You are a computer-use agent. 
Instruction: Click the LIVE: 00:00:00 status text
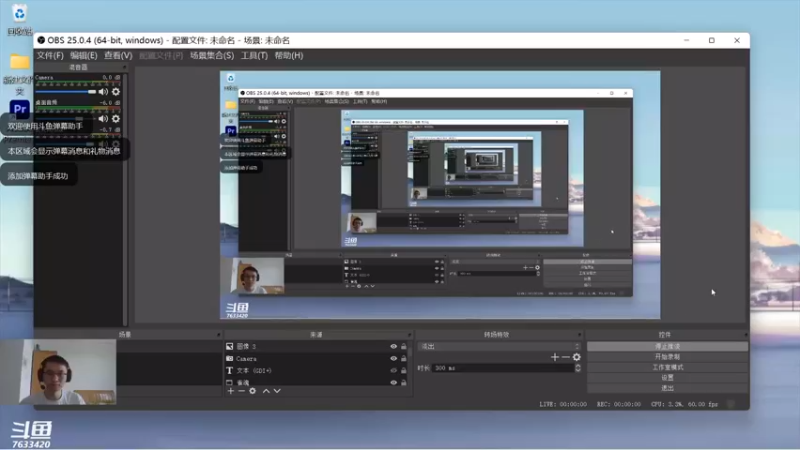point(563,404)
